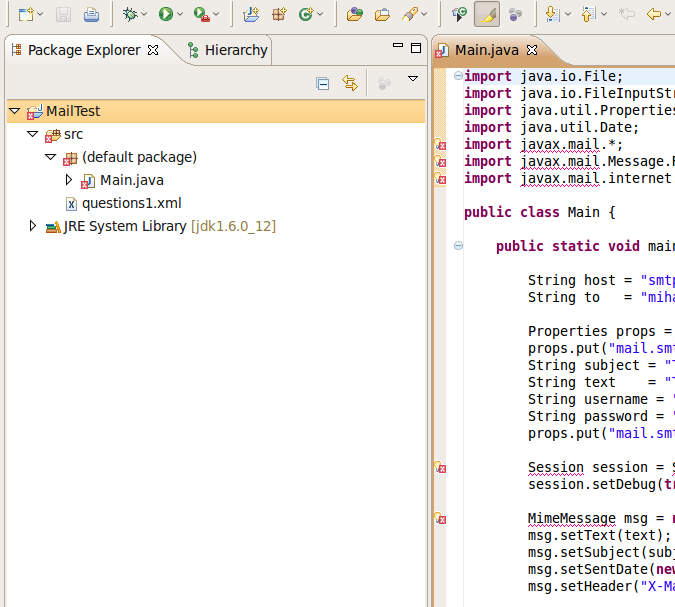
Task: Click the 'String host' code line
Action: pos(601,280)
